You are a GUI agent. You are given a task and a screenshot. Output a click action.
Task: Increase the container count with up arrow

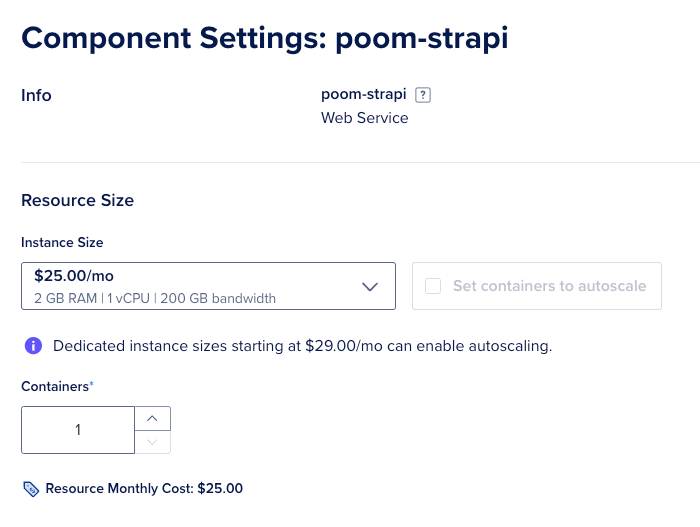(x=152, y=418)
